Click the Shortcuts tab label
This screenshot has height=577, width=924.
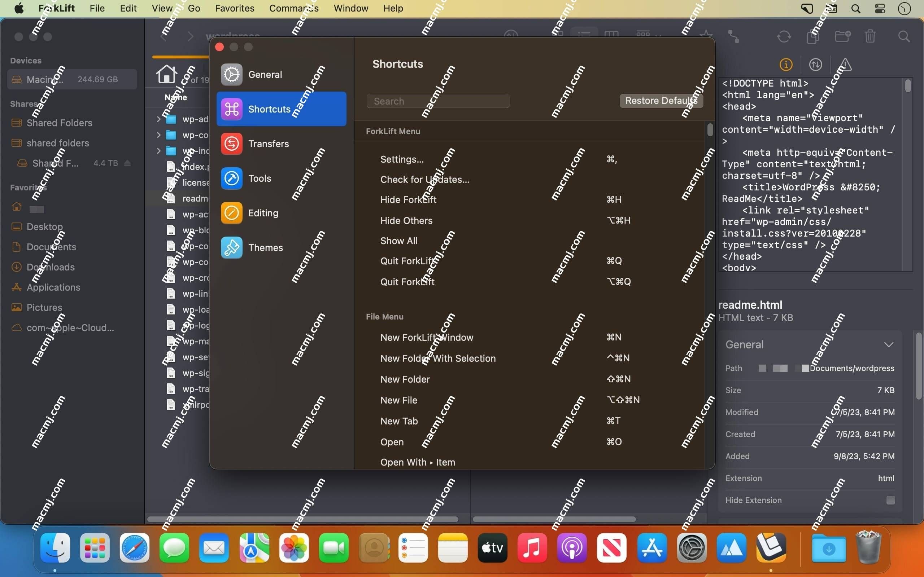[269, 109]
